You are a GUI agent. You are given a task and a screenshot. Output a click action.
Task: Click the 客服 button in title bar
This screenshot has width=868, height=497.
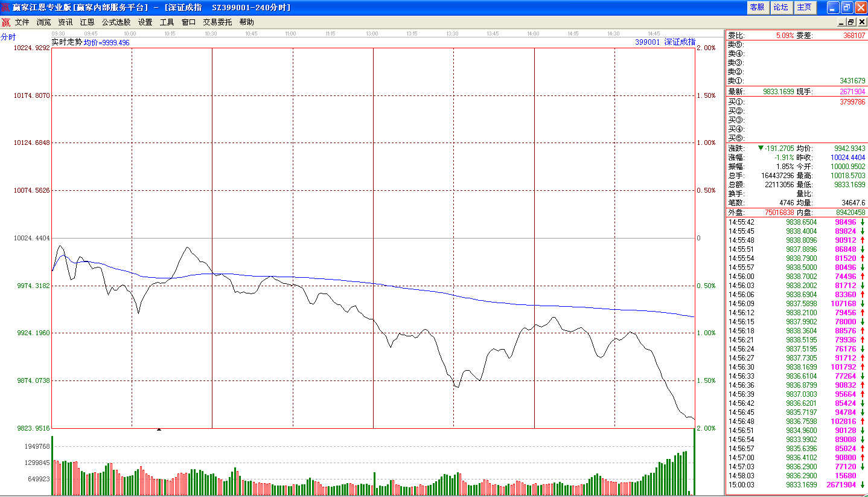point(757,7)
